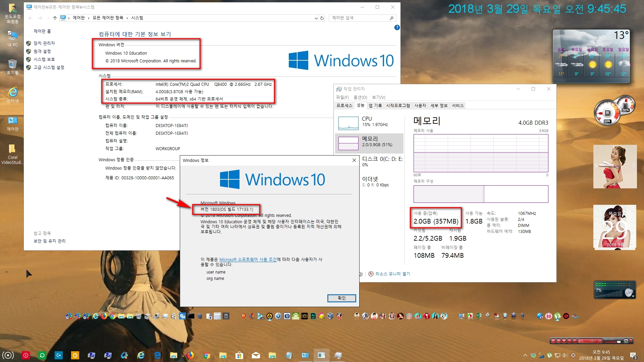Go back in Control Panel navigation
Viewport: 644px width, 362px height.
[x=31, y=18]
